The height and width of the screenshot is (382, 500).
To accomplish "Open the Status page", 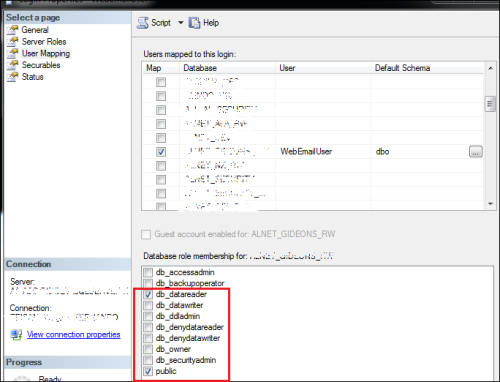I will [x=33, y=77].
